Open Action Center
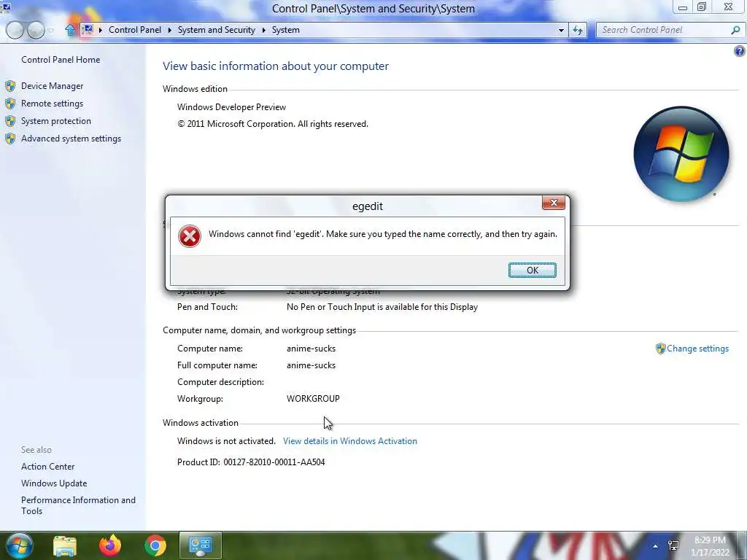 pos(47,467)
